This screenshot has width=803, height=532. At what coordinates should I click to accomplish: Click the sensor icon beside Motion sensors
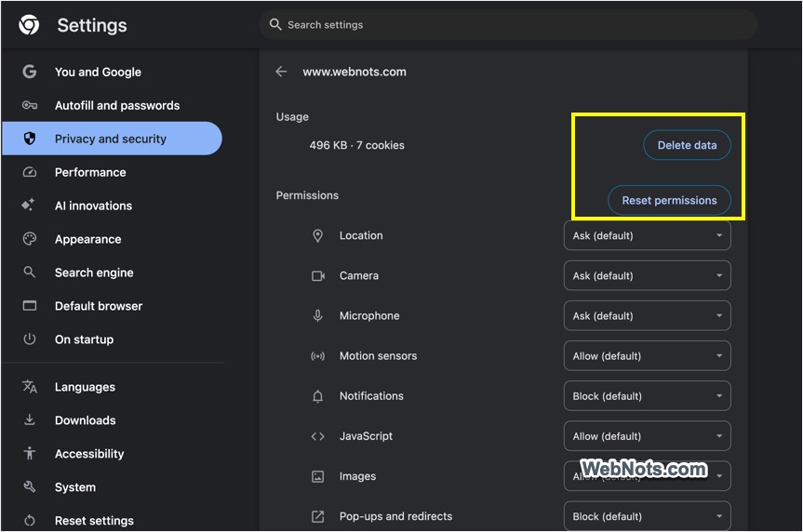point(317,356)
